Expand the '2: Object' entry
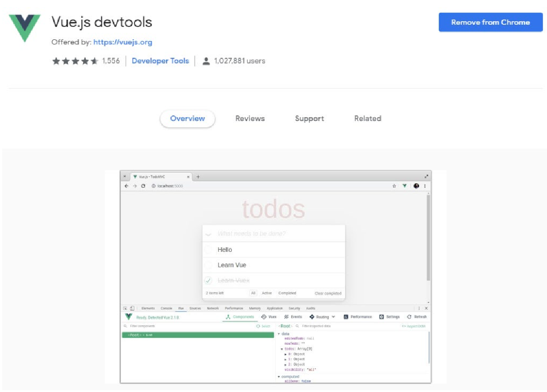Viewport: 547px width, 392px height. pos(285,365)
